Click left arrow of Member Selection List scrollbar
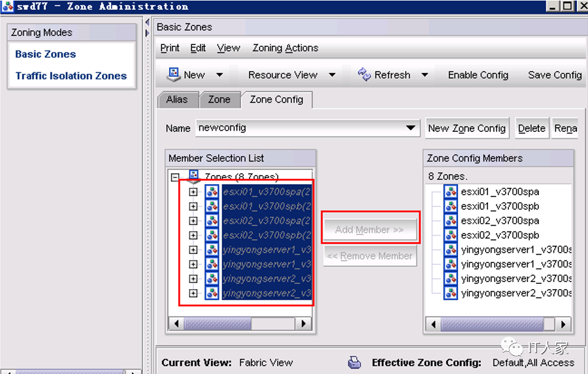Viewport: 588px width, 374px height. (176, 323)
